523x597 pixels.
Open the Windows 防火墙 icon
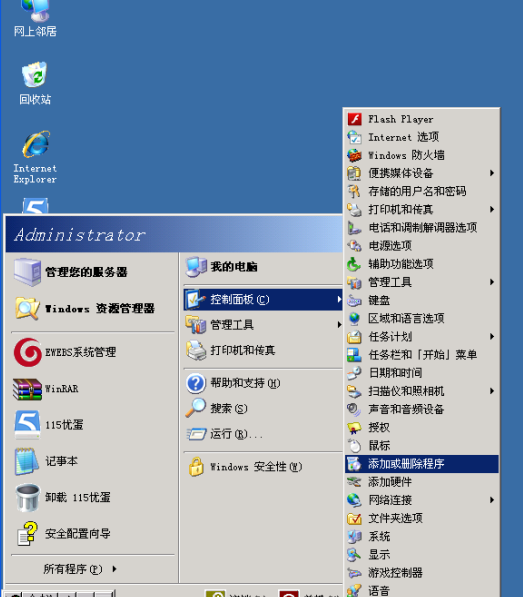pos(354,155)
